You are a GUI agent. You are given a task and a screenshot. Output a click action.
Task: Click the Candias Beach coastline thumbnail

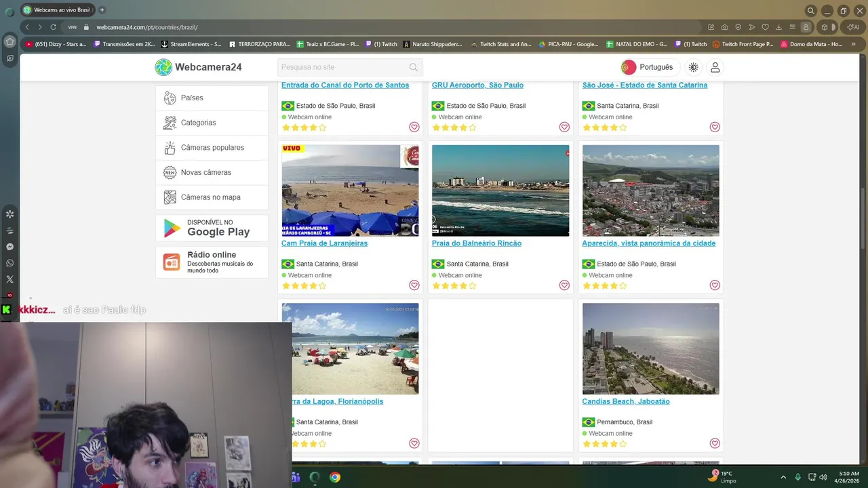pyautogui.click(x=650, y=348)
